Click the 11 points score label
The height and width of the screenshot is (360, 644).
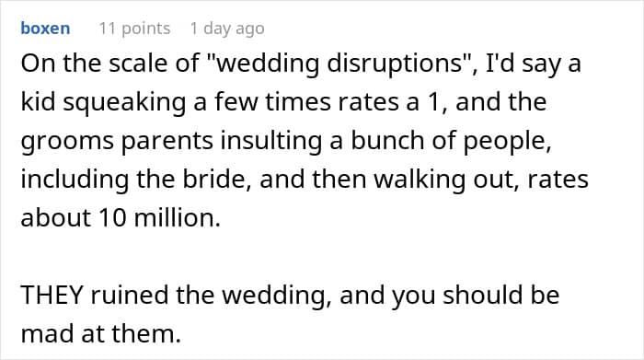pos(134,29)
